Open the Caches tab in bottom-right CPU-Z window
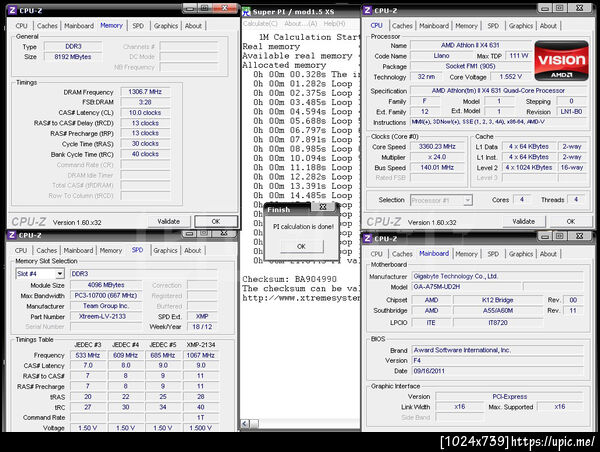600x452 pixels. click(402, 254)
